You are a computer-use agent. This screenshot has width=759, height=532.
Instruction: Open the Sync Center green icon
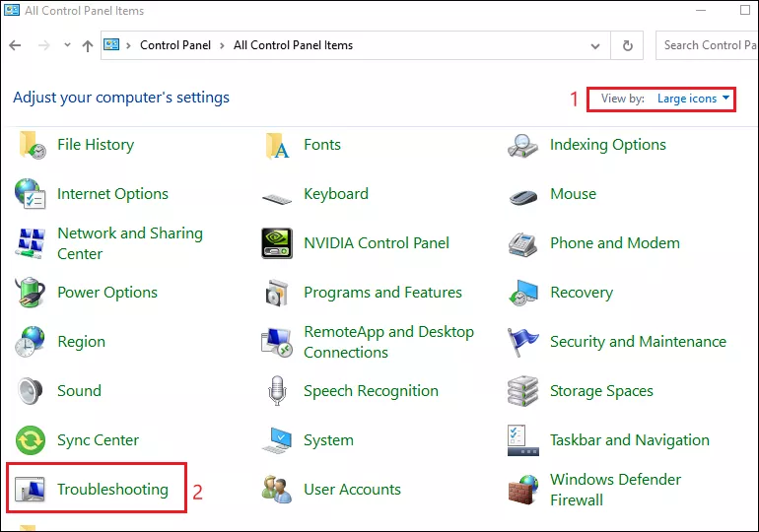tap(31, 440)
